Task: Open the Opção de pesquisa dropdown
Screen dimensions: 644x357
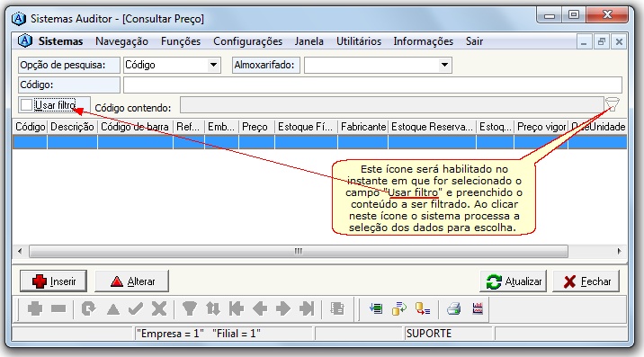Action: click(213, 65)
